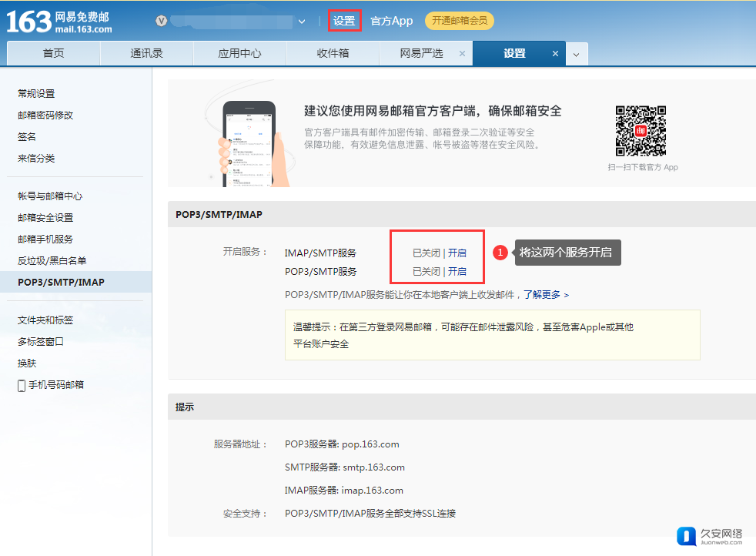This screenshot has height=556, width=756.
Task: Open the 通讯录 tab
Action: 146,53
